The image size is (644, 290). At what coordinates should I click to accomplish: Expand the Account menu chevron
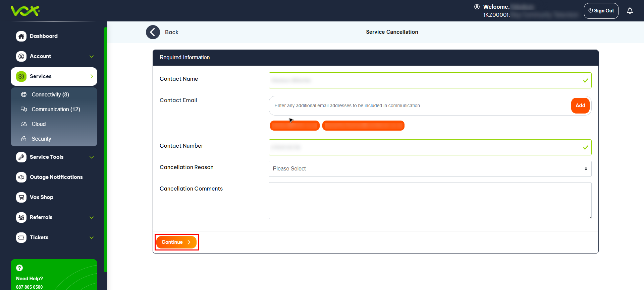92,57
